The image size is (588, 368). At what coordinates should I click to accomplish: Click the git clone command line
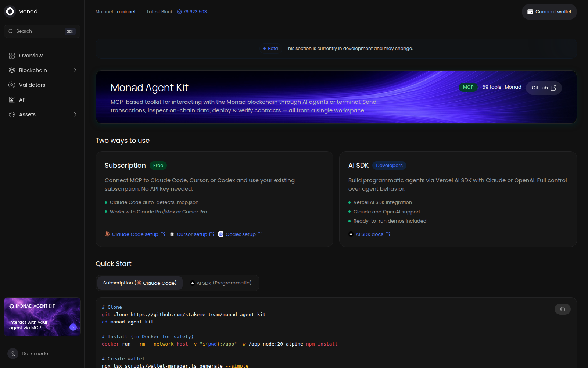(x=184, y=315)
